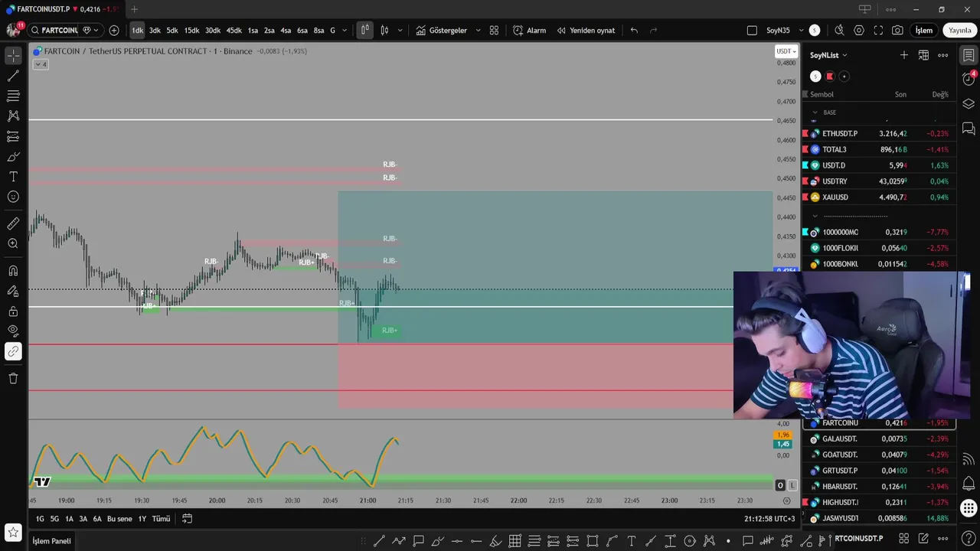Open the emoji icons tool
This screenshot has width=980, height=551.
coord(13,197)
